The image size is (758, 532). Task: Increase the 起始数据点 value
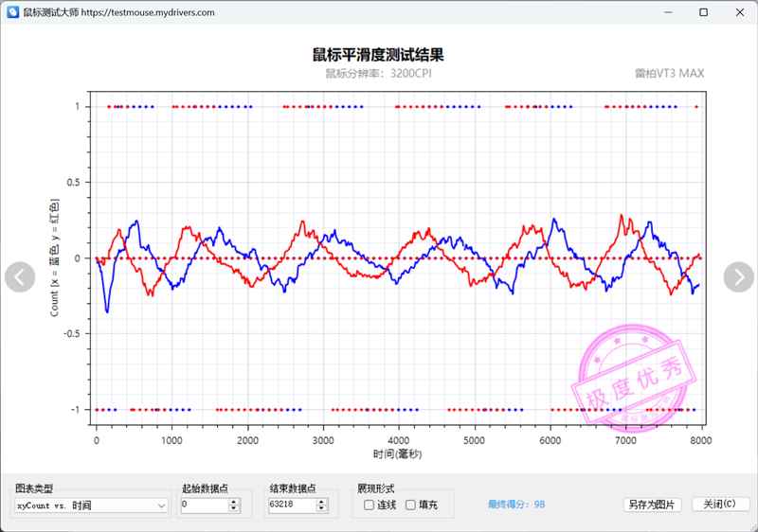pos(234,502)
